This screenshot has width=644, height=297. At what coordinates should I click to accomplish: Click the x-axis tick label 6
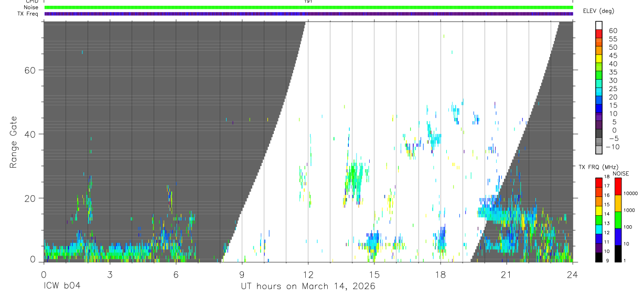[x=176, y=274]
